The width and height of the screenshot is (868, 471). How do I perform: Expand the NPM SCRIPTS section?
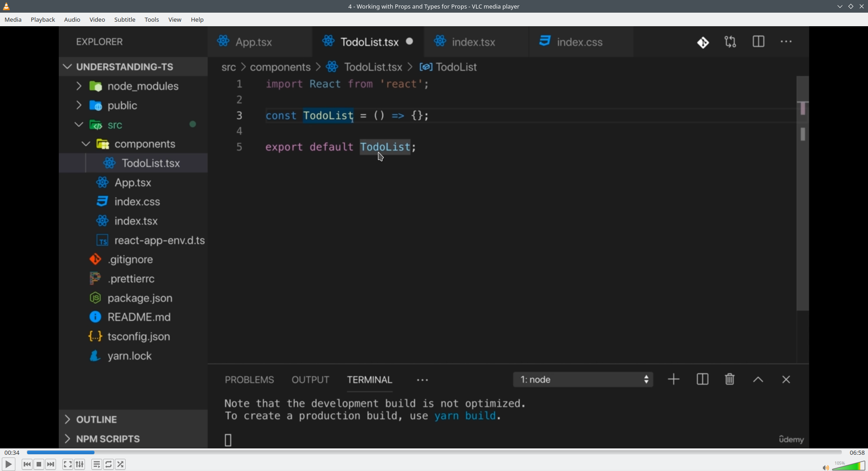(133, 439)
